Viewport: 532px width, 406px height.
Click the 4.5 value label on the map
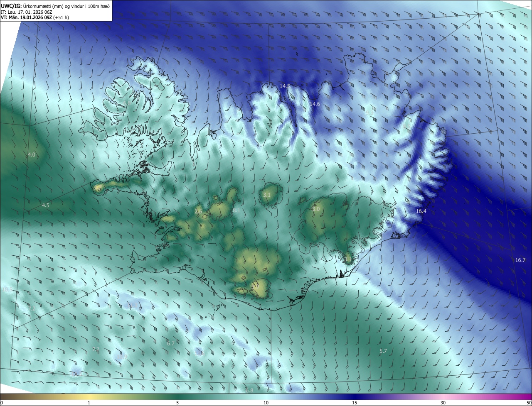tap(46, 205)
